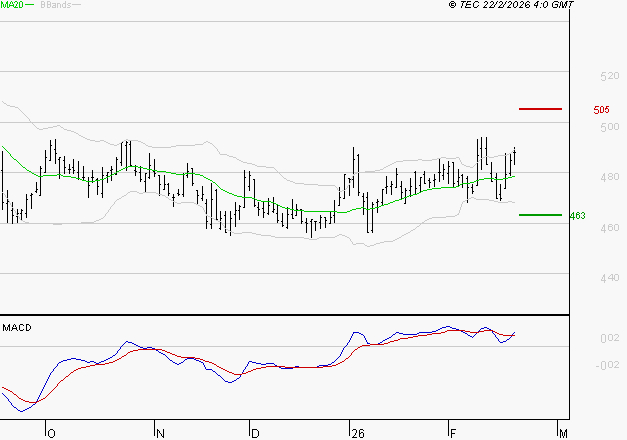Click the MACD -0.02 axis label
The image size is (627, 440).
(x=579, y=365)
